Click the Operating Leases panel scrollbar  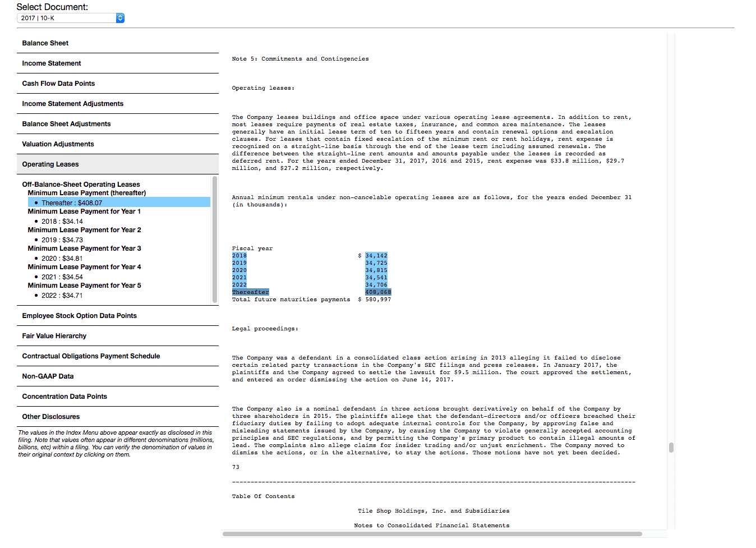click(215, 240)
